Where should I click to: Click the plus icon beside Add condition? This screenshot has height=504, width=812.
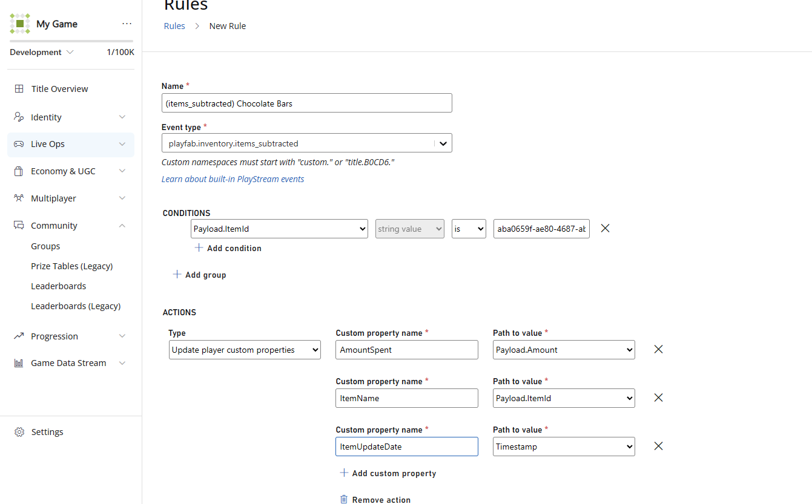coord(199,247)
